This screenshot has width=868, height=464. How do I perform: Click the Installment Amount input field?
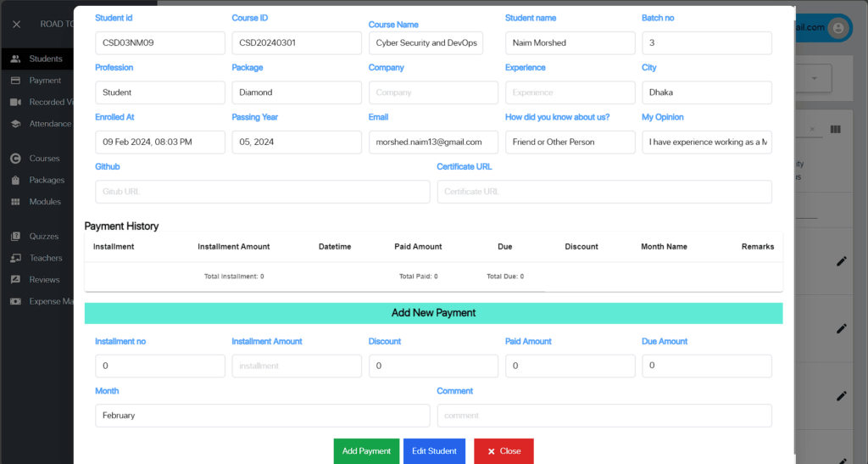[x=297, y=366]
